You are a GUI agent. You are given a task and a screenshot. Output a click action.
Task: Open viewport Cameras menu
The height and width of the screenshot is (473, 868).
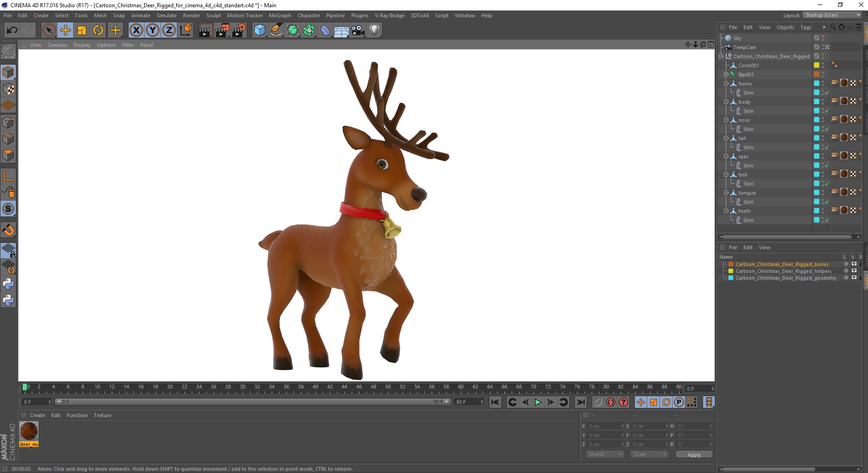tap(57, 45)
